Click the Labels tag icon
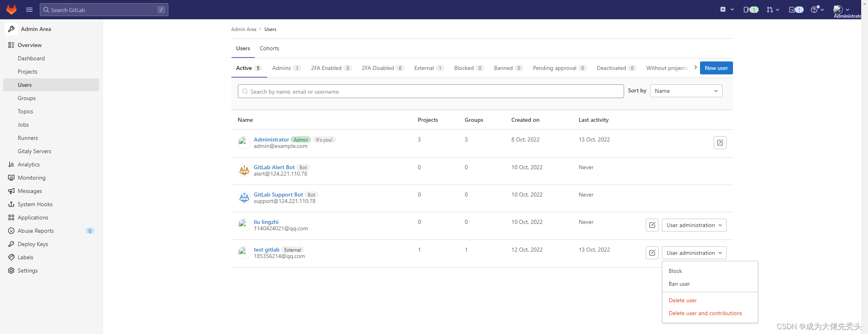The height and width of the screenshot is (334, 868). point(11,257)
